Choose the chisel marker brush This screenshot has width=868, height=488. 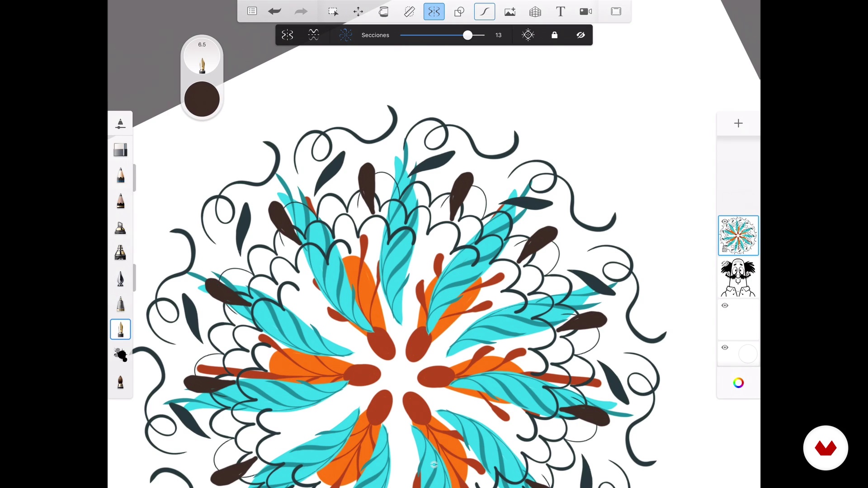pos(120,227)
